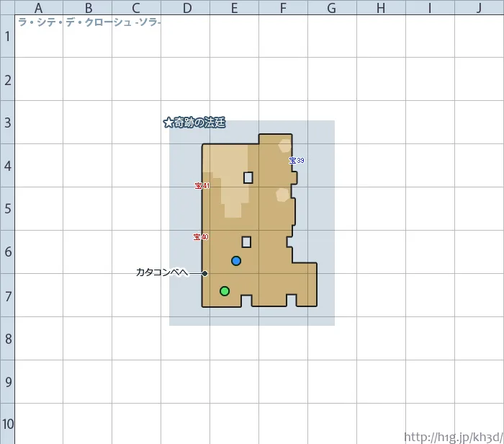The height and width of the screenshot is (444, 504).
Task: Select row 8 header
Action: coord(7,339)
